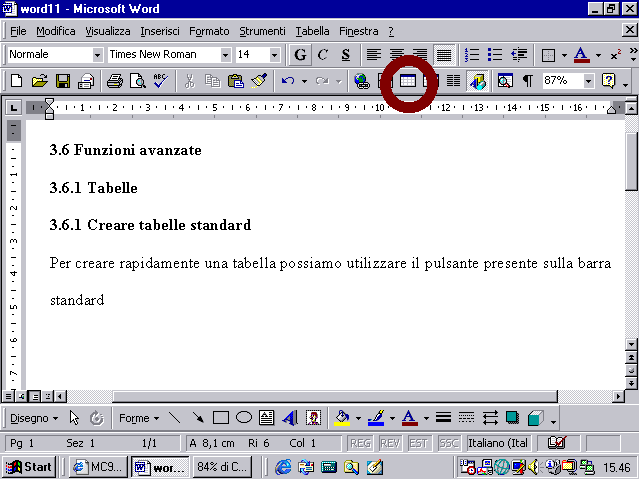
Task: Switch to MC9... taskbar window
Action: (98, 467)
